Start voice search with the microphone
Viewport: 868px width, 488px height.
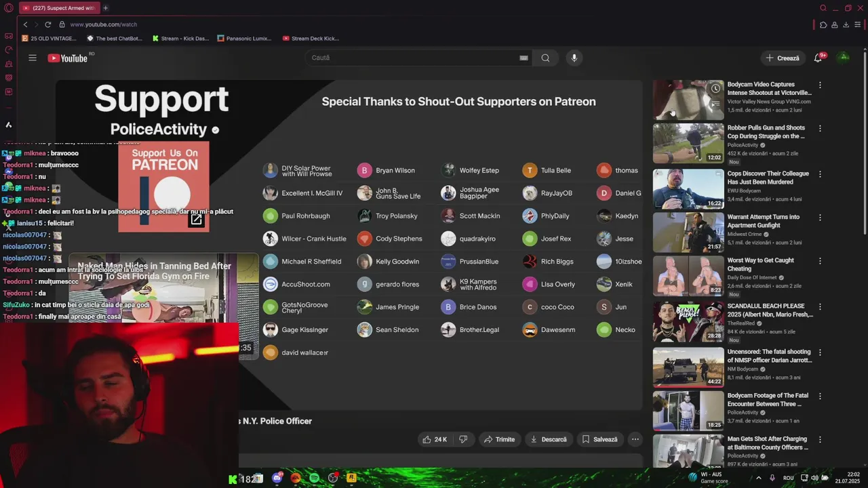pos(574,58)
